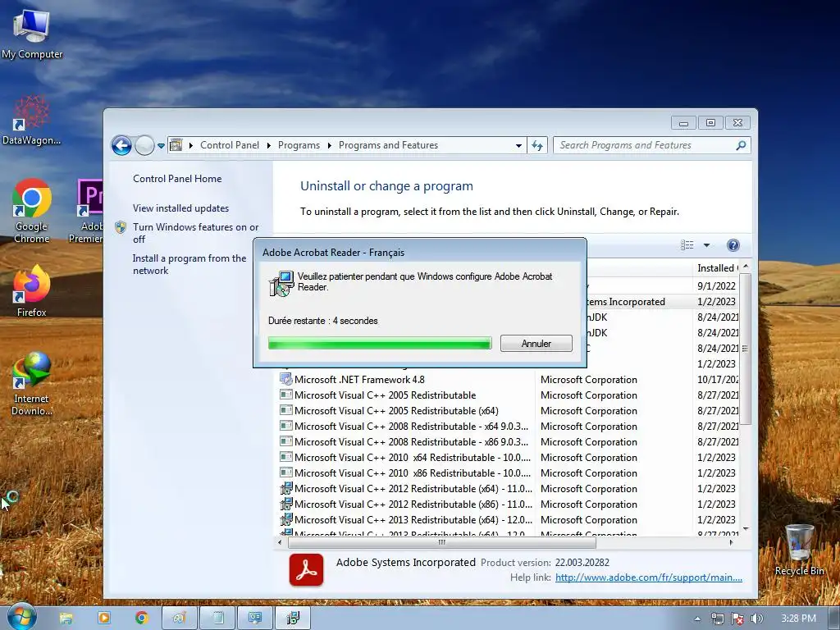Open the Recycle Bin
Image resolution: width=840 pixels, height=630 pixels.
click(x=799, y=550)
